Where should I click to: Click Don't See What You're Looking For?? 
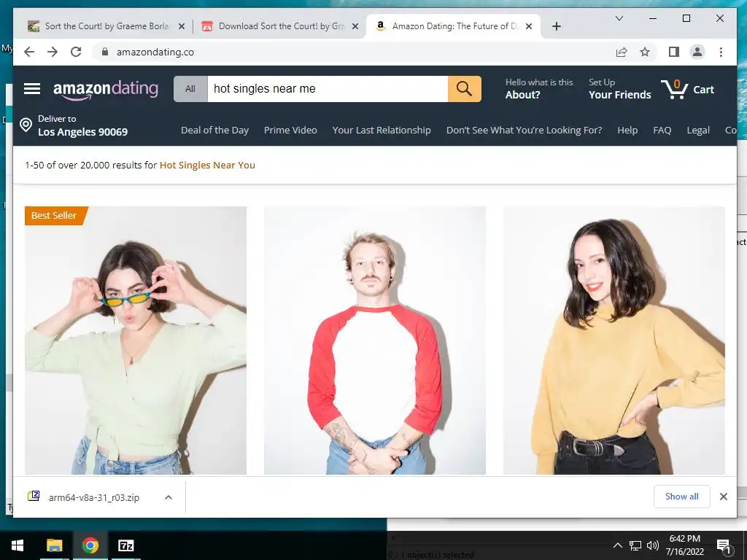pyautogui.click(x=524, y=130)
